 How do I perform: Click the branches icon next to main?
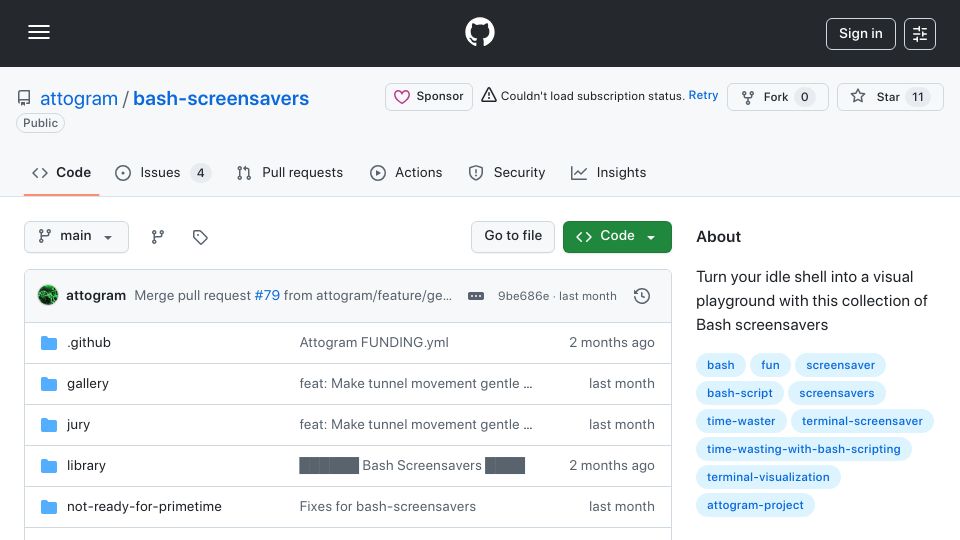click(157, 236)
